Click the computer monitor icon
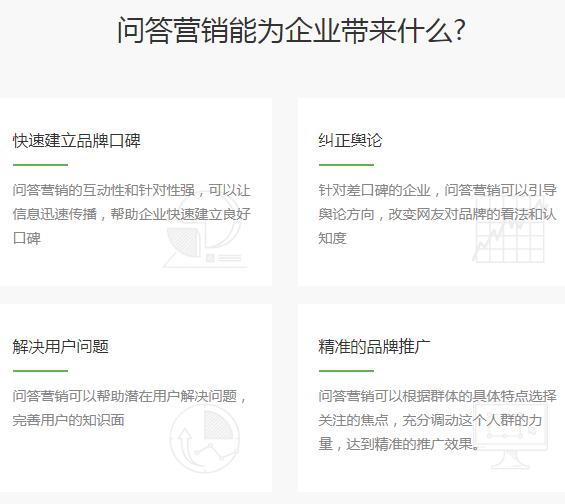This screenshot has height=504, width=565. 511,436
